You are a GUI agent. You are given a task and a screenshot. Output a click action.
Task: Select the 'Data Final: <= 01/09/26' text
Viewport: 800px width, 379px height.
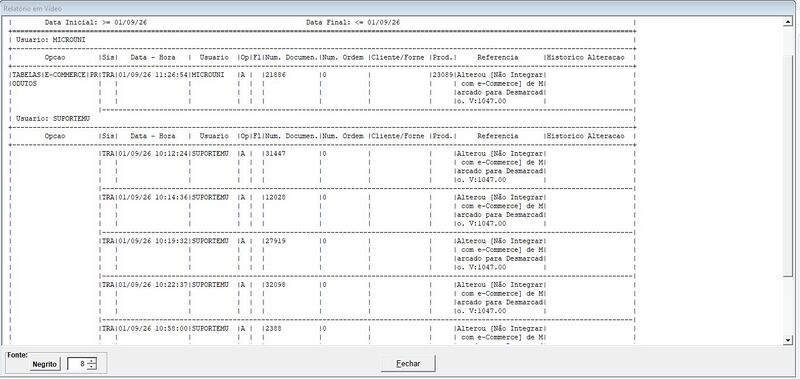[x=353, y=22]
